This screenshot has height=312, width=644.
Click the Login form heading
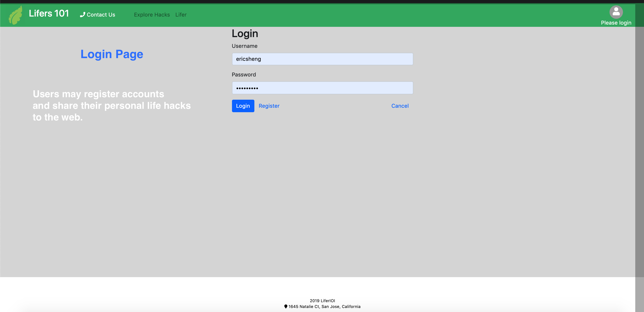(x=245, y=34)
